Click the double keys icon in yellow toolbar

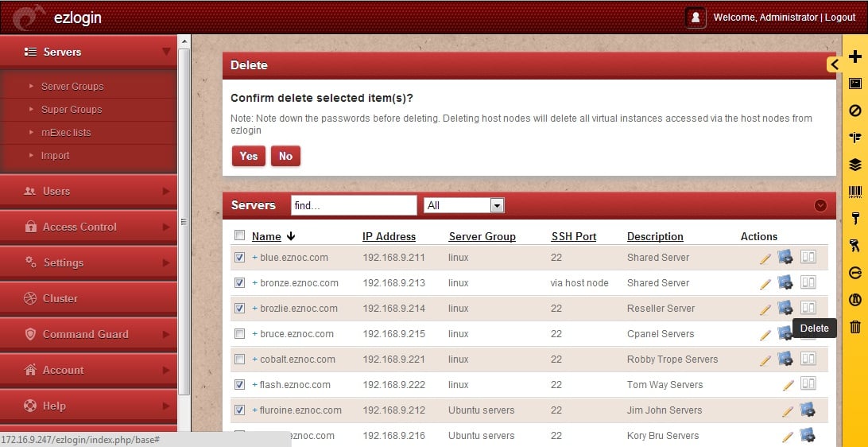click(x=854, y=246)
